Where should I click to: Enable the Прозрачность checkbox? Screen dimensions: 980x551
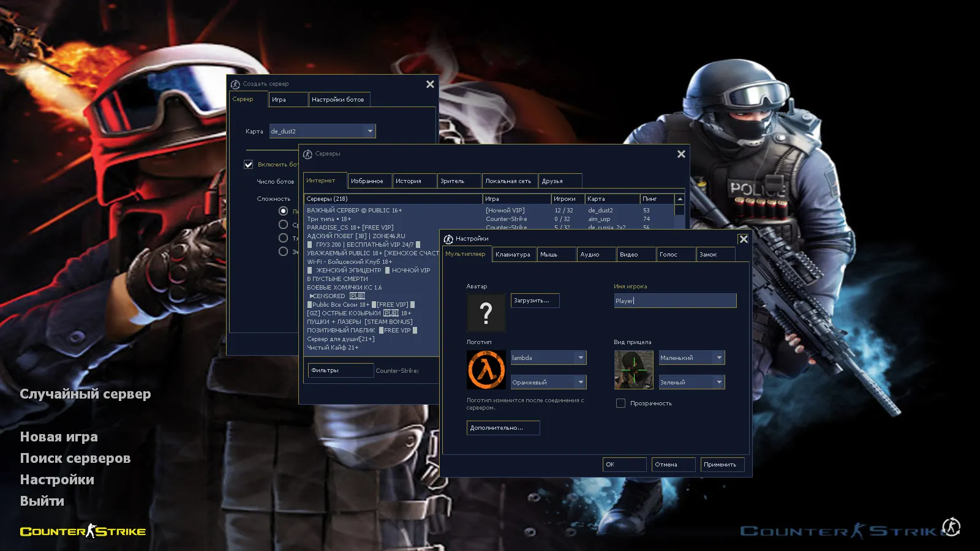coord(620,403)
